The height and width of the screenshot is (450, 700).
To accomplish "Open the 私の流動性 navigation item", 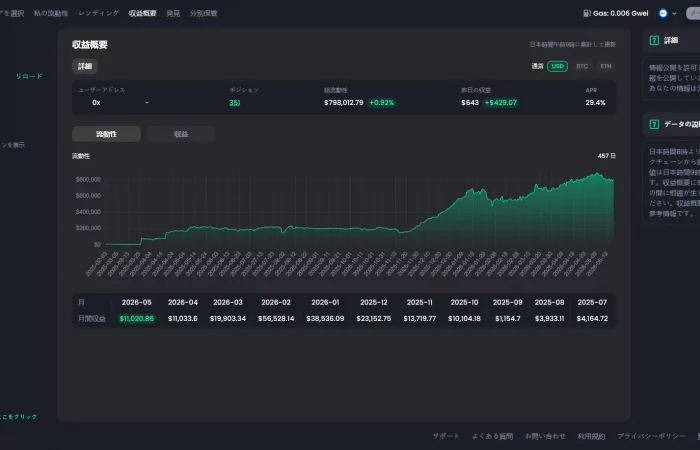I will tap(51, 13).
